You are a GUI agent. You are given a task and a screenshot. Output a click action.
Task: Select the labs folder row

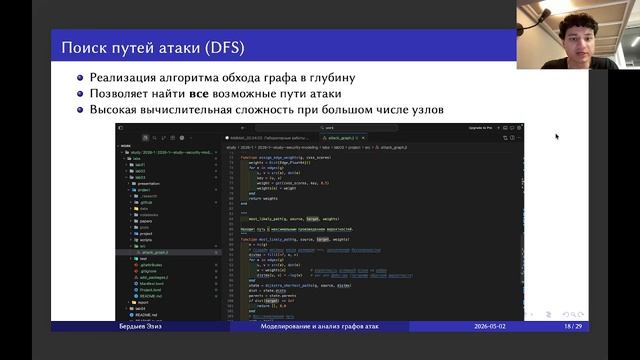coord(169,158)
